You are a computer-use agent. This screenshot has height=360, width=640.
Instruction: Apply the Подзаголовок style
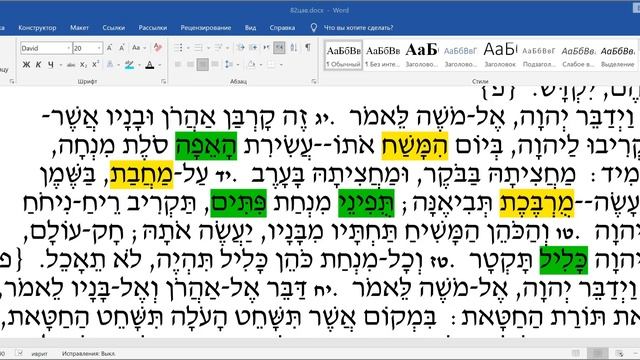pos(539,56)
